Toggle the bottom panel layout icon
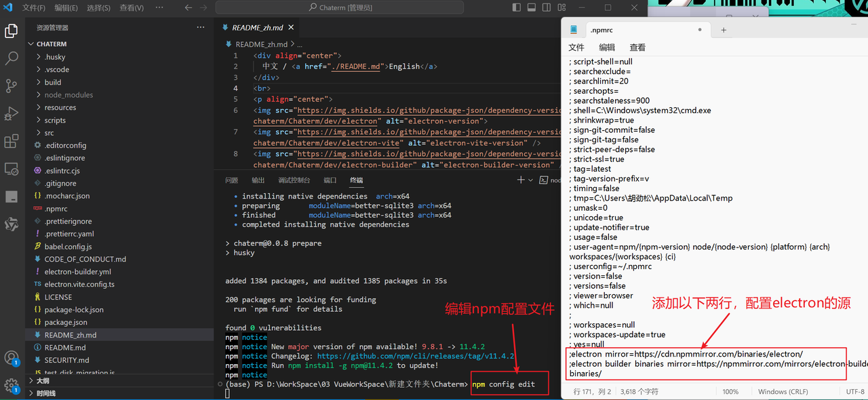 (x=532, y=7)
